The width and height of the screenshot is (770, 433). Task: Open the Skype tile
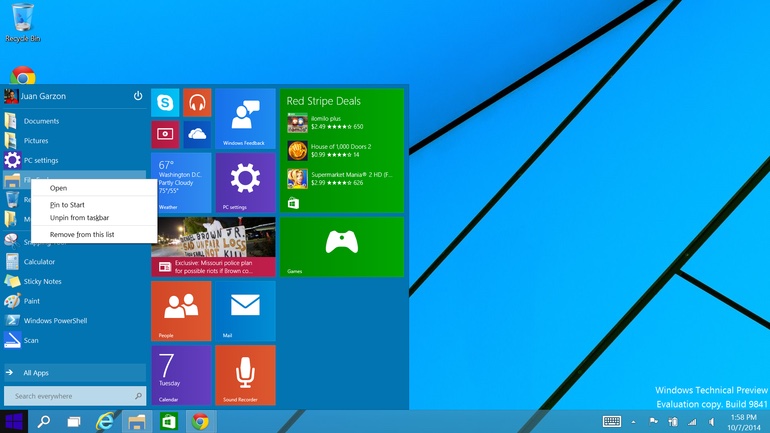click(165, 102)
